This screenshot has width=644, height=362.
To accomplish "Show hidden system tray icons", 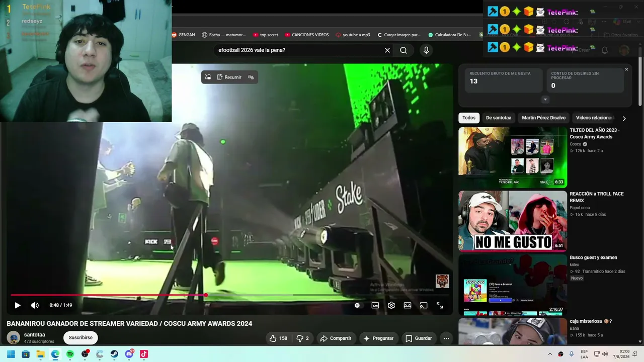I will 550,354.
